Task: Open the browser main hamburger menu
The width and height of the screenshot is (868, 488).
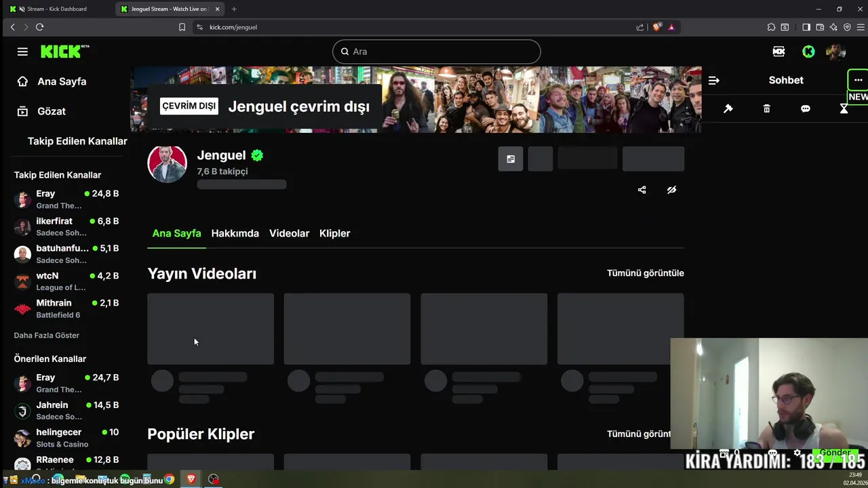Action: (861, 27)
